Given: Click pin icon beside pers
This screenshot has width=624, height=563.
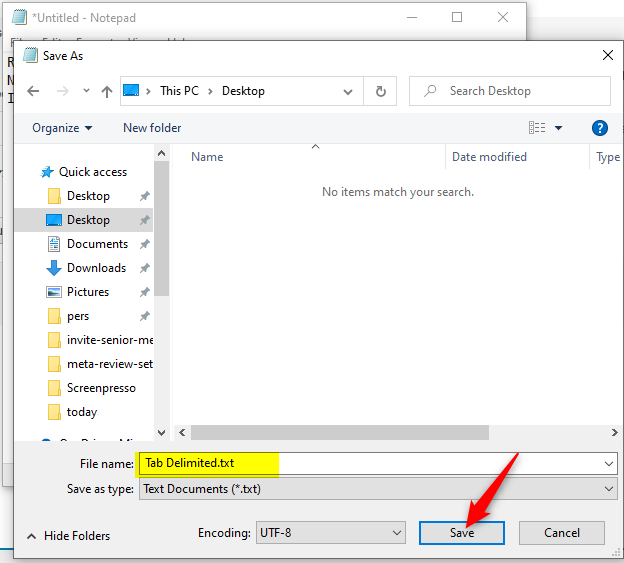Looking at the screenshot, I should coord(144,316).
